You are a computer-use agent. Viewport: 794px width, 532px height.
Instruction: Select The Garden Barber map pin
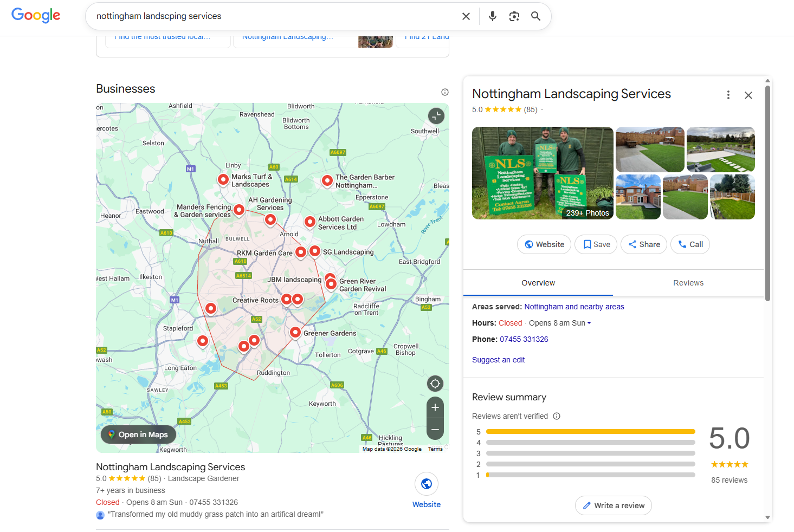click(x=327, y=180)
